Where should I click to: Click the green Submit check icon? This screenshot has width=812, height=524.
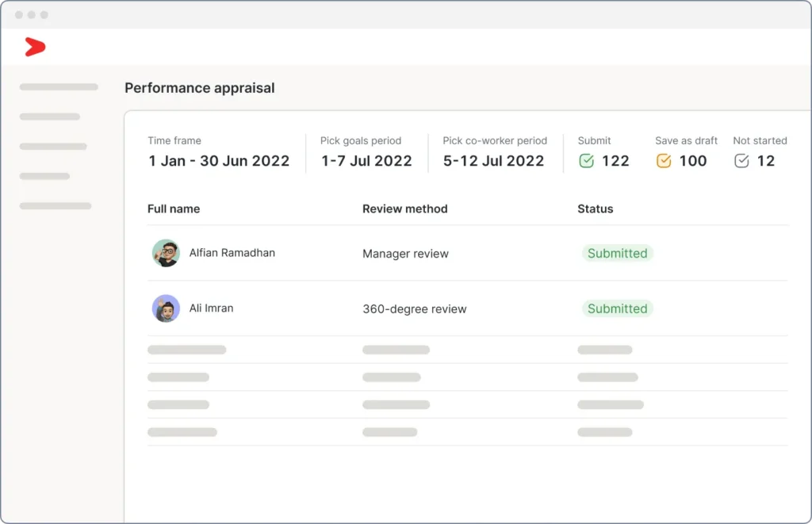tap(586, 161)
